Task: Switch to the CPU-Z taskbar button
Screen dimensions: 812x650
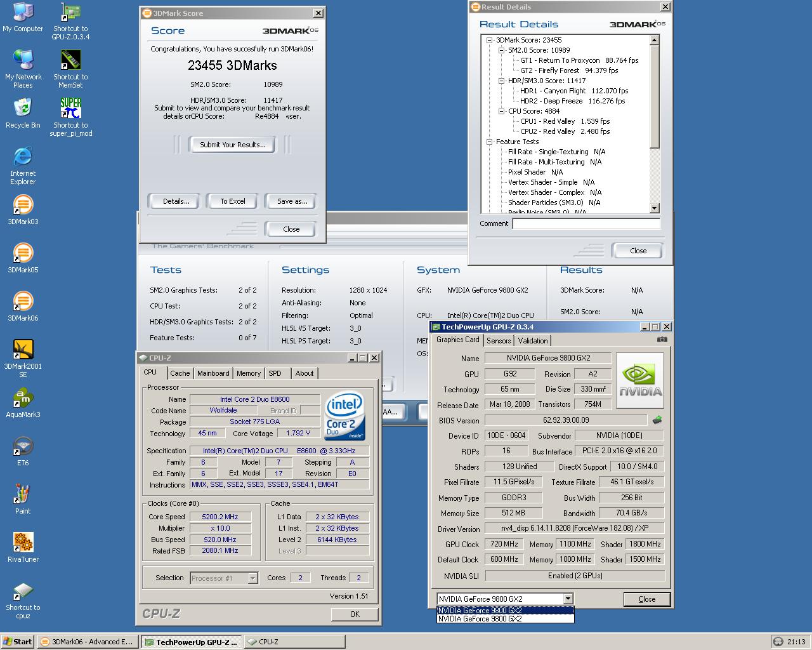Action: [294, 642]
